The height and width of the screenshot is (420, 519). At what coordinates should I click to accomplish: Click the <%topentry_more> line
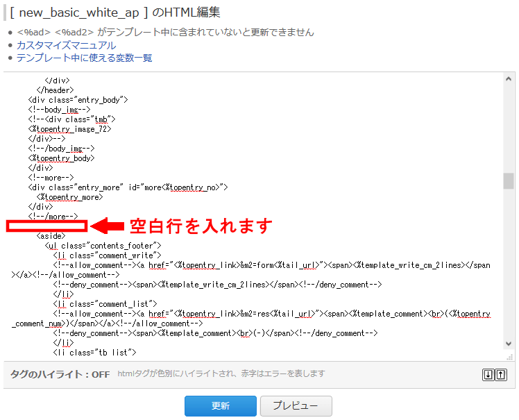pyautogui.click(x=69, y=197)
